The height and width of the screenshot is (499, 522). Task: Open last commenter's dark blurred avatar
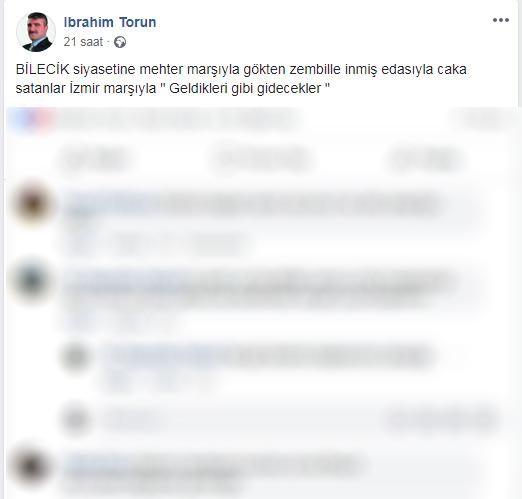(x=32, y=467)
